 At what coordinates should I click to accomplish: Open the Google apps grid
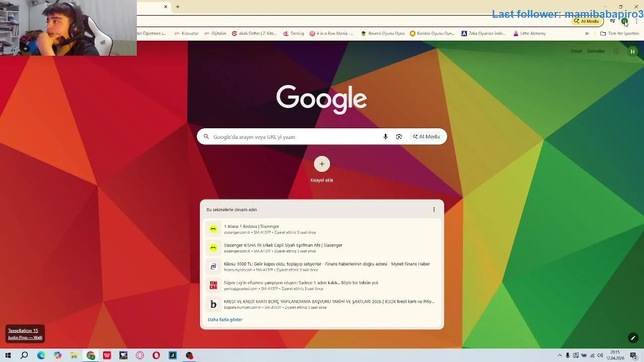[616, 51]
